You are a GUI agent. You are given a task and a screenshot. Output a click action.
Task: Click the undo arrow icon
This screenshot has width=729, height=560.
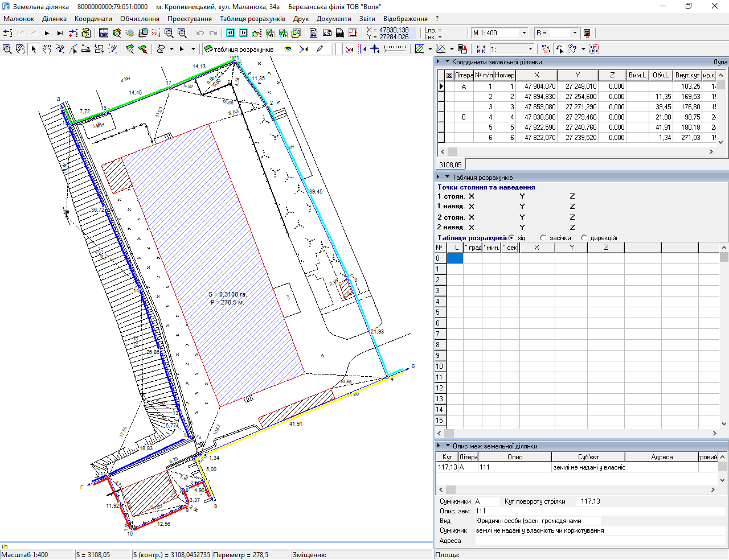coord(200,33)
